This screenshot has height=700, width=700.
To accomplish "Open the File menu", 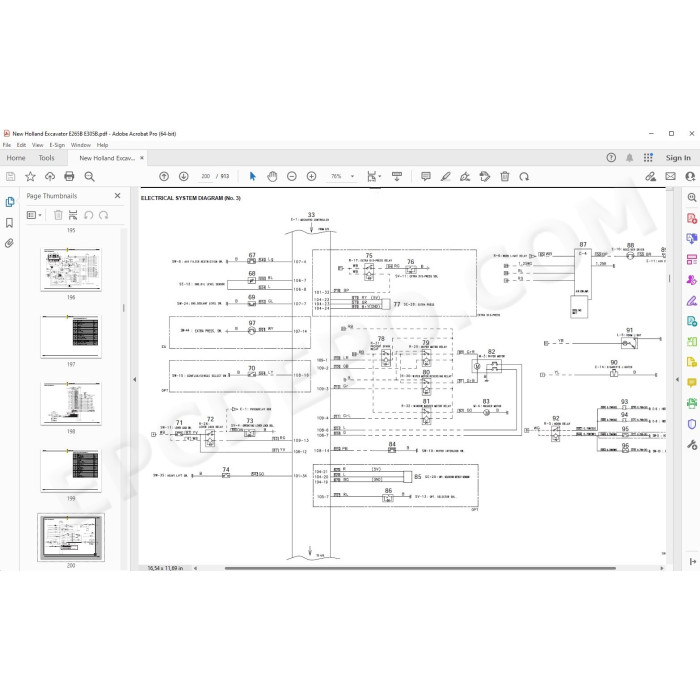I will click(7, 145).
